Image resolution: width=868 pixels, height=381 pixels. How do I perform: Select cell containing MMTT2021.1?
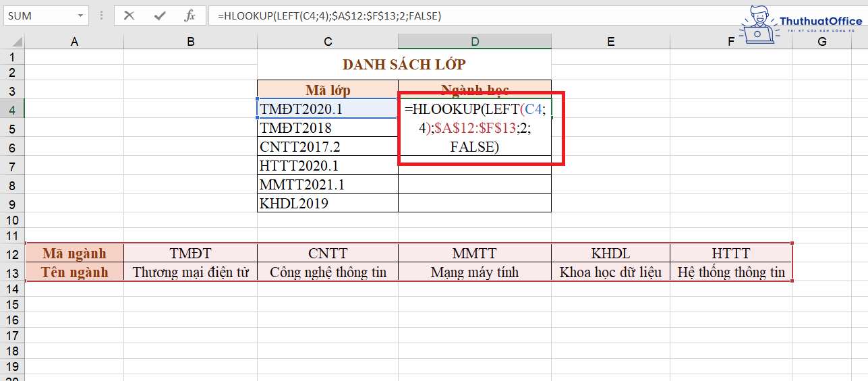(328, 184)
